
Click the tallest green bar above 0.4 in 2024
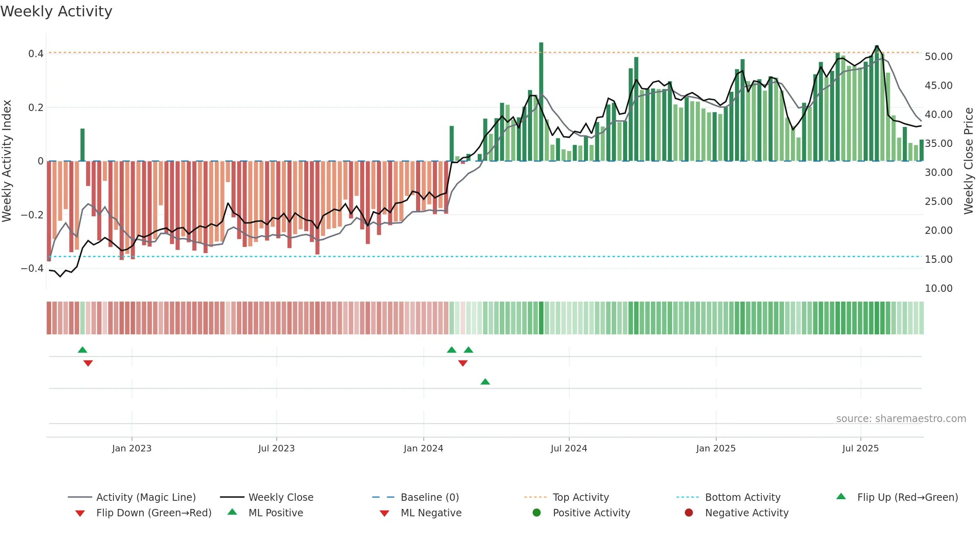click(x=541, y=102)
